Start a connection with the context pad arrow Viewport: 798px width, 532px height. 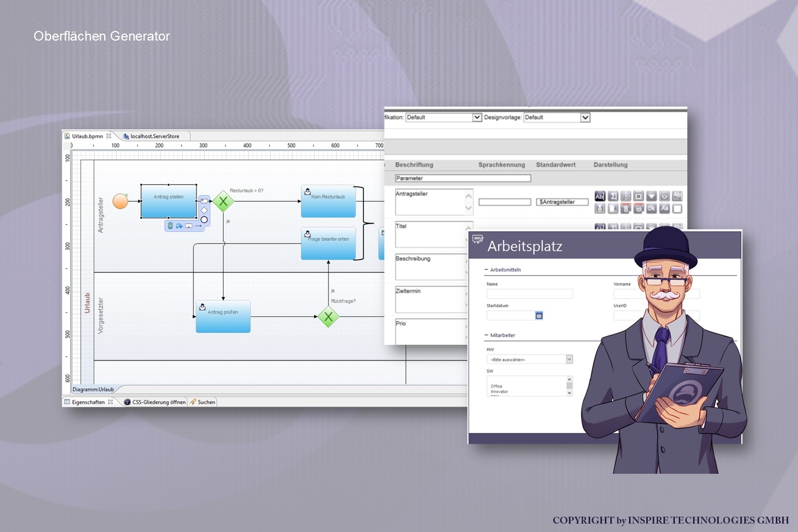(198, 226)
